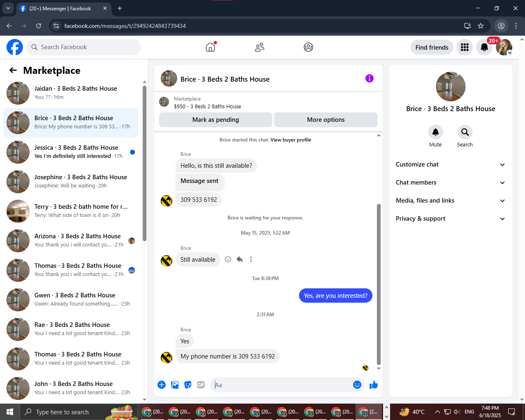This screenshot has width=525, height=420.
Task: Choose a sticker in the composer
Action: click(188, 385)
